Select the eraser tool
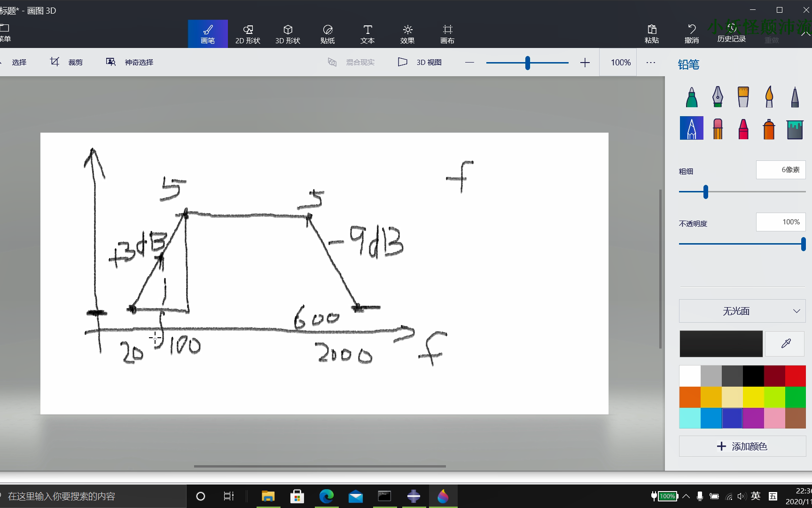This screenshot has width=812, height=508. pyautogui.click(x=718, y=128)
